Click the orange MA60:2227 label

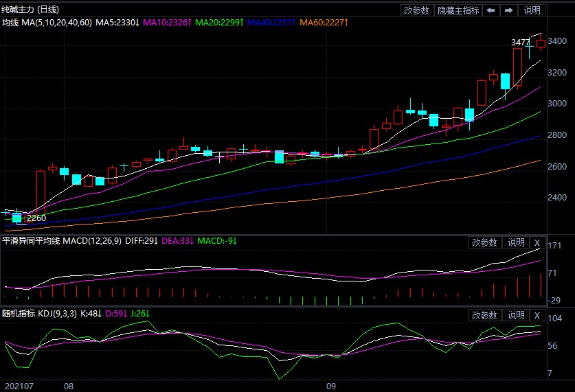coord(324,23)
